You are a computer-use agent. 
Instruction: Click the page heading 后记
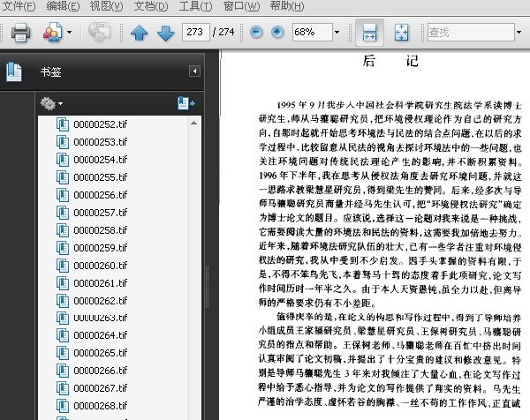click(390, 61)
